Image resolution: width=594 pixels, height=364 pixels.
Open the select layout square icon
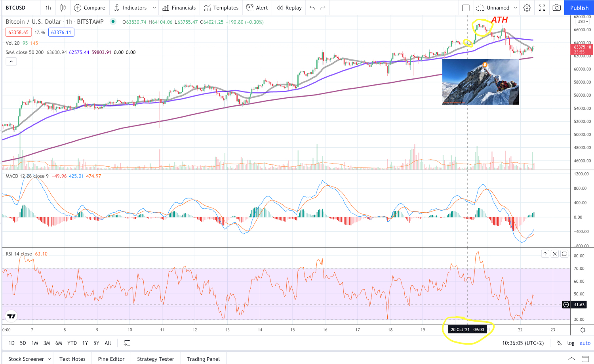click(466, 8)
